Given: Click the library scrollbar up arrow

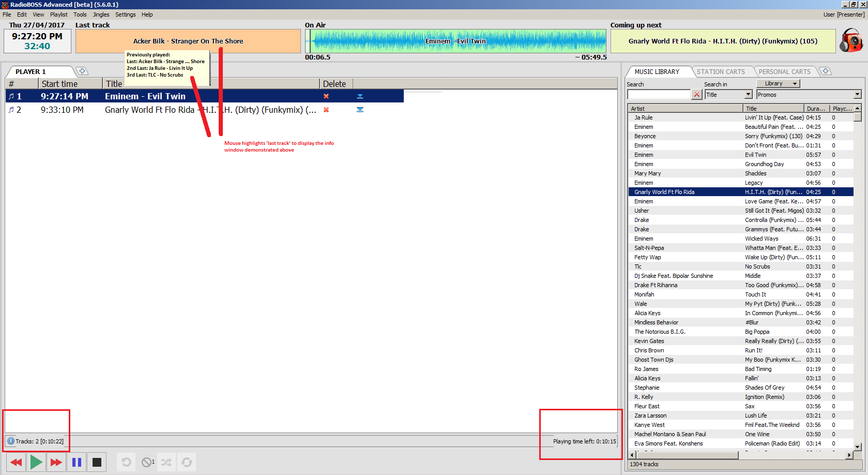Looking at the screenshot, I should pos(858,108).
